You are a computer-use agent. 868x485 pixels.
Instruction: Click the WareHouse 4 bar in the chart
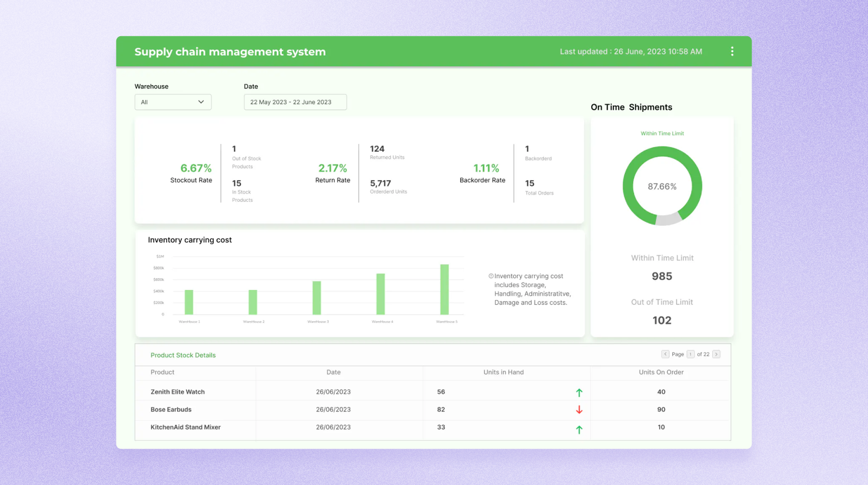pyautogui.click(x=381, y=294)
